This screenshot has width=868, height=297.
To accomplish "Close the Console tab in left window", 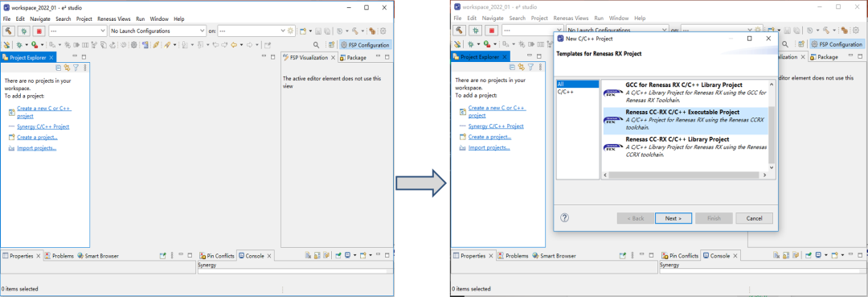I will (x=269, y=256).
